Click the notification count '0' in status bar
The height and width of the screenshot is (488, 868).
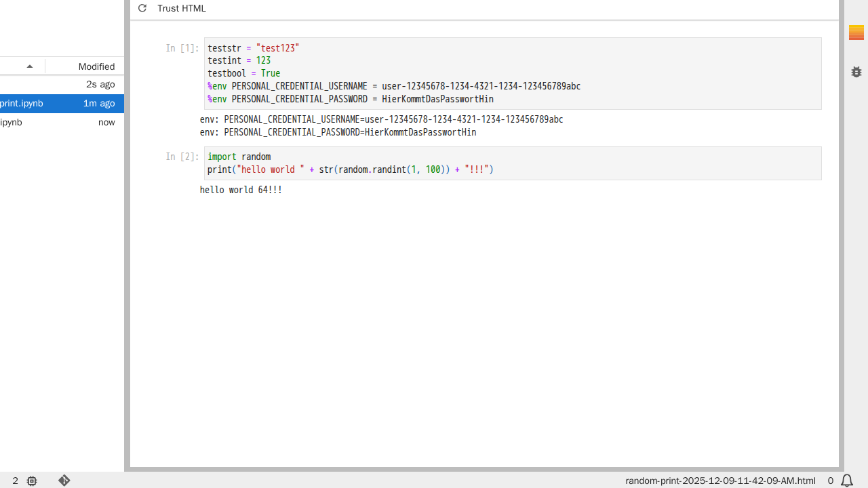(830, 481)
